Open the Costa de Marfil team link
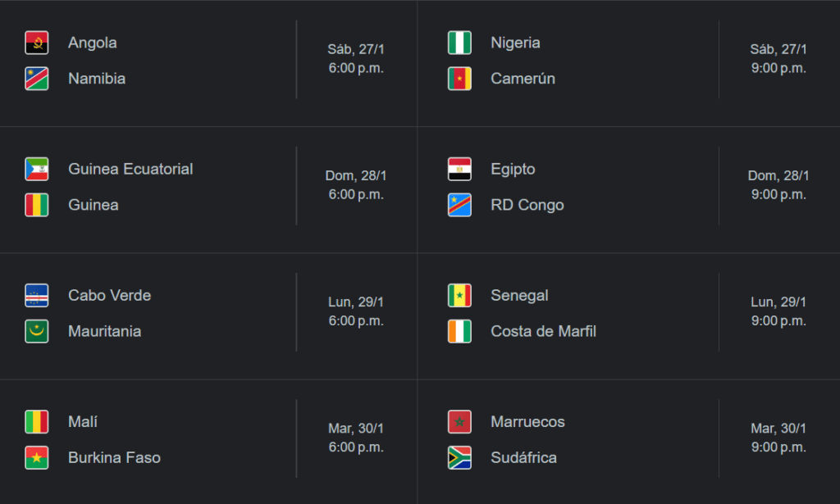The height and width of the screenshot is (504, 840). coord(543,331)
